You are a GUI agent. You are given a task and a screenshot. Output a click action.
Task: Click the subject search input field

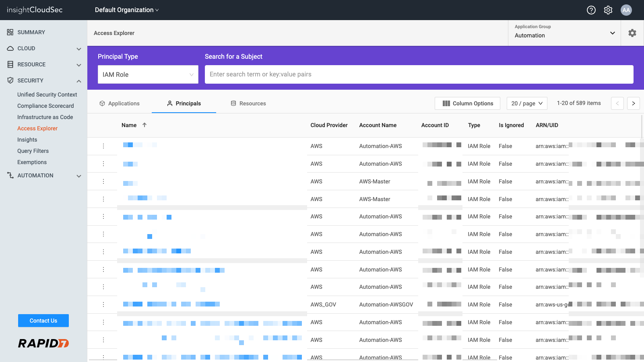(419, 74)
